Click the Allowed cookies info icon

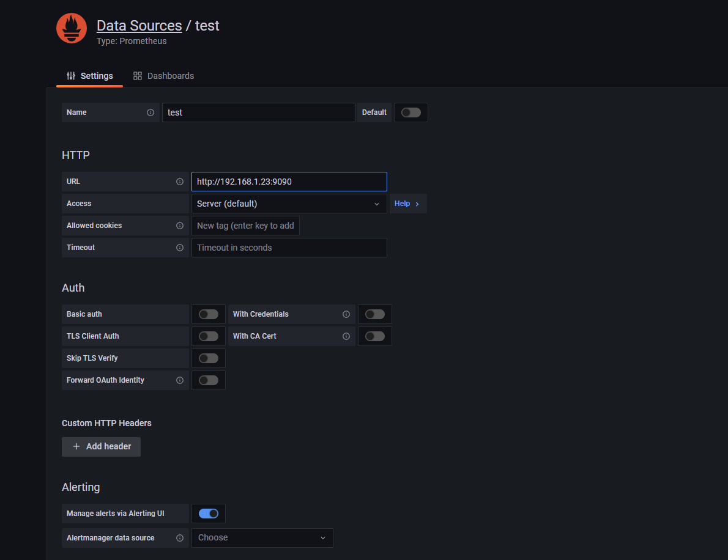click(x=180, y=226)
